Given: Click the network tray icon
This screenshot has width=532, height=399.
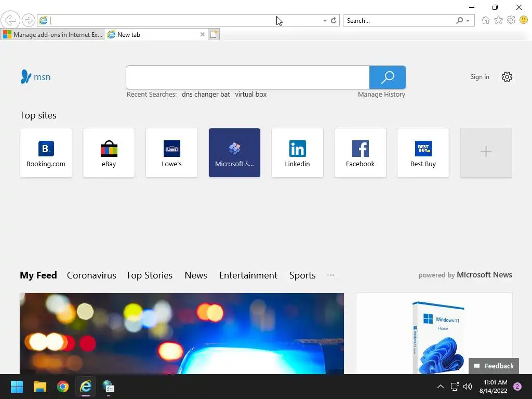Looking at the screenshot, I should [x=455, y=387].
